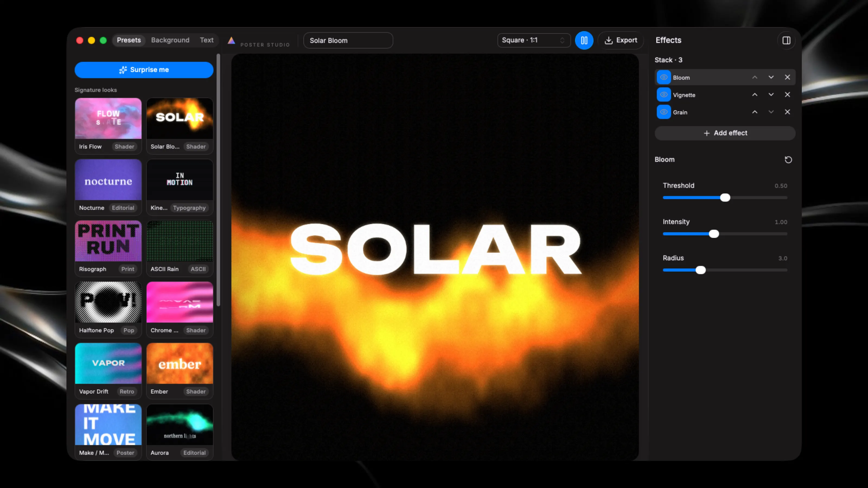
Task: Select the Solar Bloom preset thumbnail
Action: pos(180,118)
